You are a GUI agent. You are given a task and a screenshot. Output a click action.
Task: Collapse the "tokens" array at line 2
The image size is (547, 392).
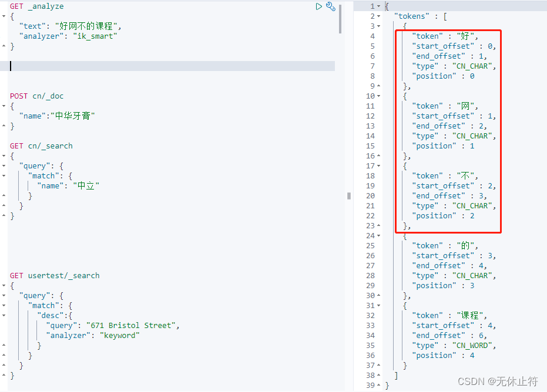click(378, 16)
